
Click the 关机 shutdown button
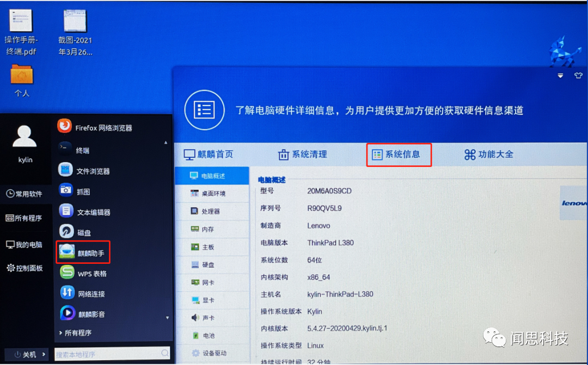click(x=25, y=354)
